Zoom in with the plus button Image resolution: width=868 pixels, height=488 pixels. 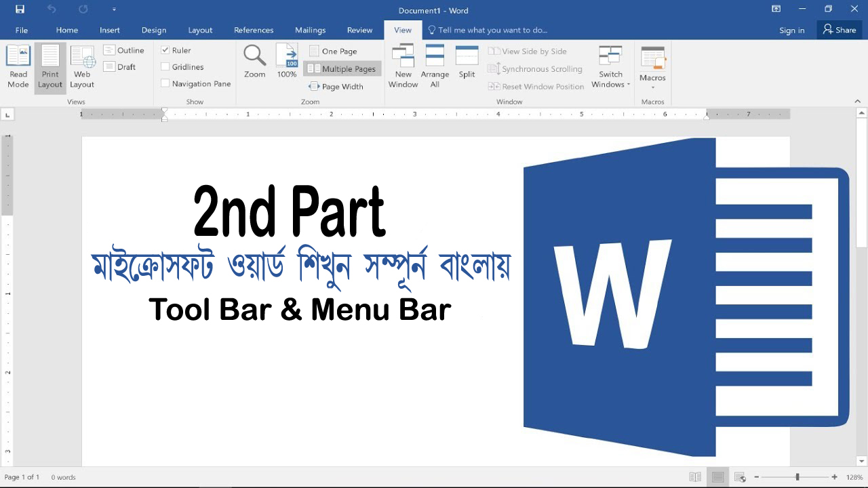834,477
